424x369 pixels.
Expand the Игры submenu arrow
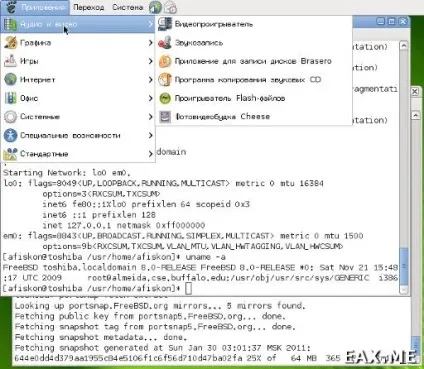150,61
